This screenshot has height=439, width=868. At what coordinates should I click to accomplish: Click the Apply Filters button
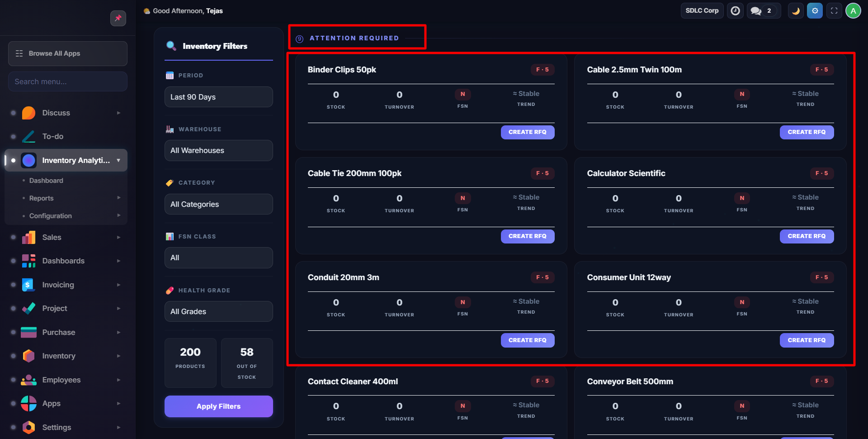218,406
